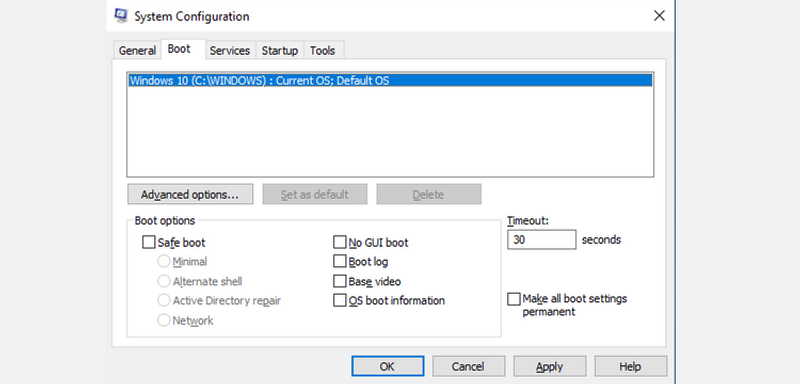The height and width of the screenshot is (384, 800).
Task: Open the Services tab
Action: tap(230, 50)
